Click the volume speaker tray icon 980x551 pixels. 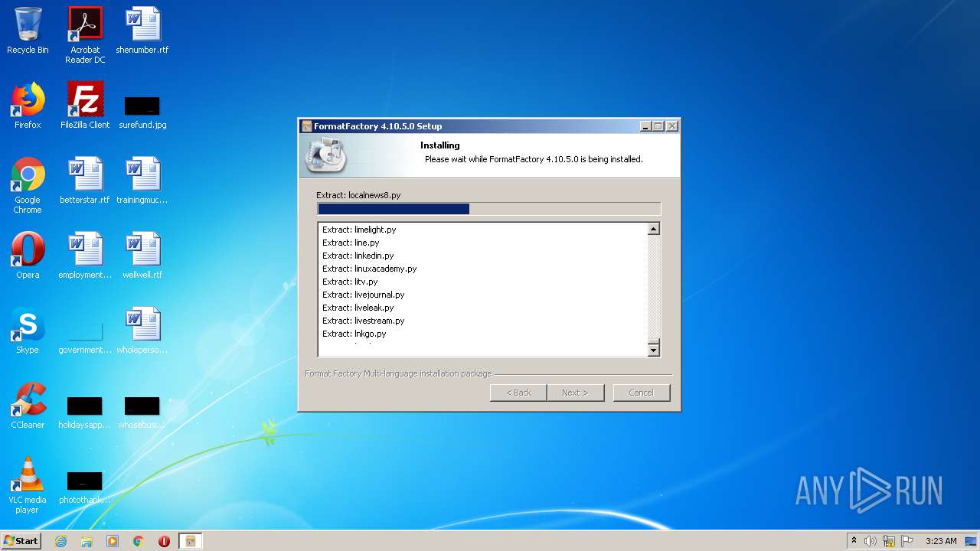click(871, 541)
